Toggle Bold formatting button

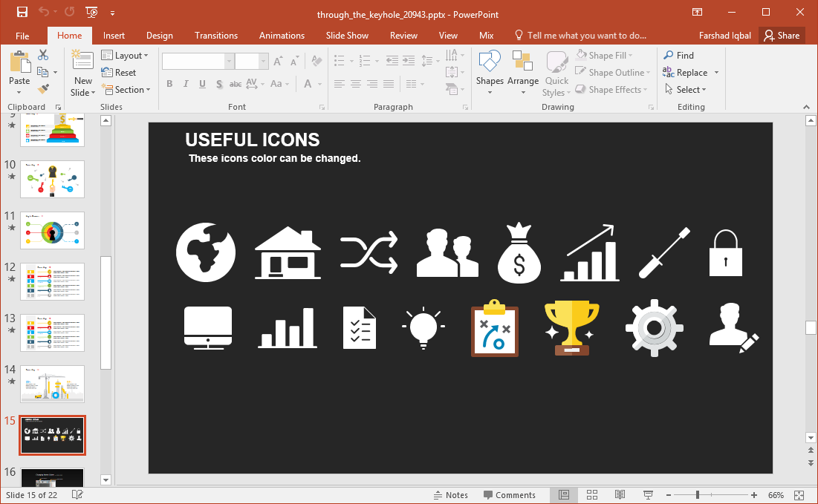[x=169, y=84]
